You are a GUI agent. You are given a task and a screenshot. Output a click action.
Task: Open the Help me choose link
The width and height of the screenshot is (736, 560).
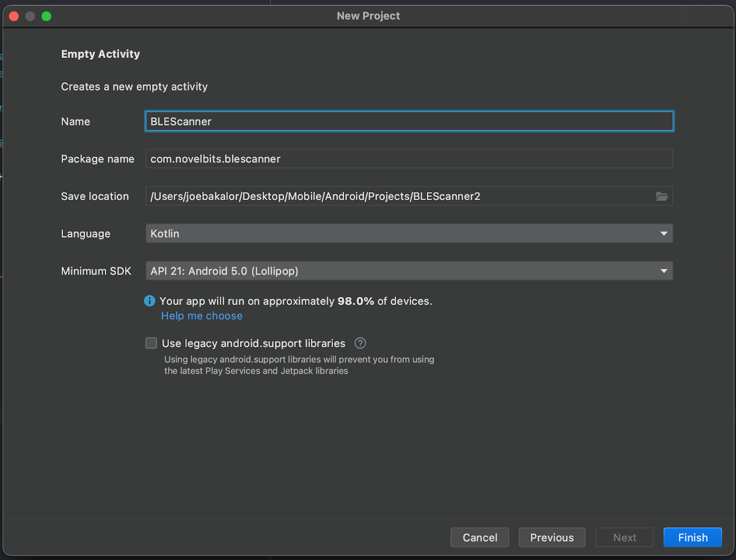[201, 316]
